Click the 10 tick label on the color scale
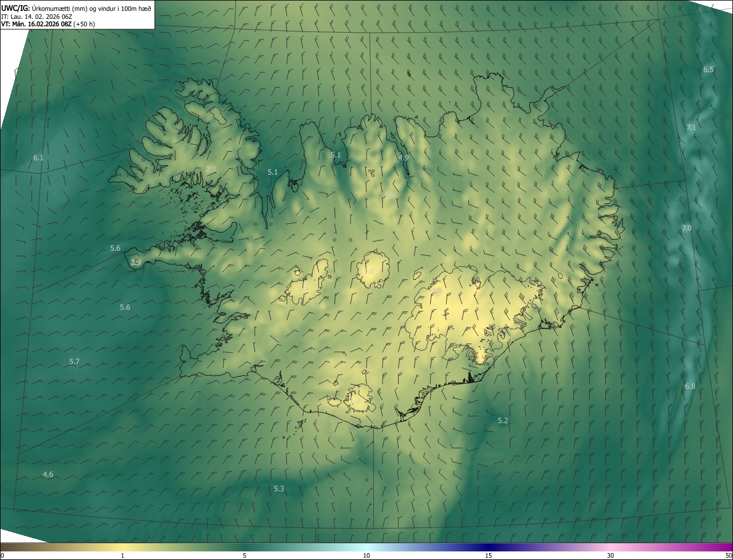 click(366, 555)
